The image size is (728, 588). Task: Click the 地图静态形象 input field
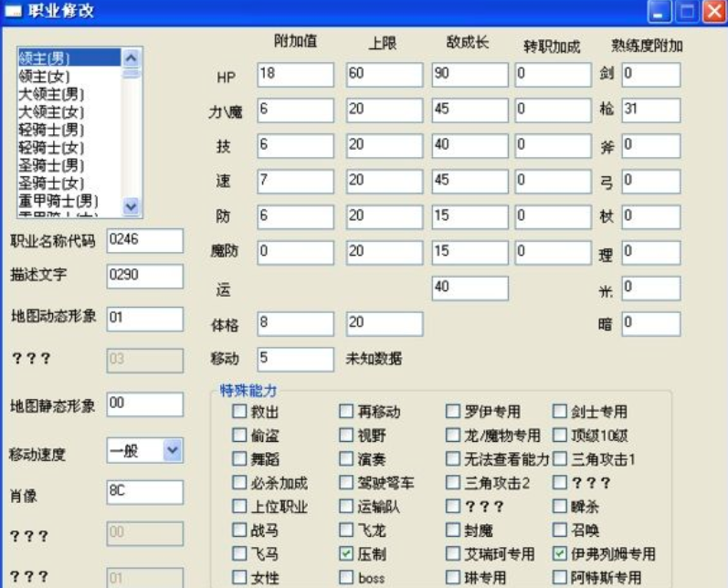(x=145, y=404)
